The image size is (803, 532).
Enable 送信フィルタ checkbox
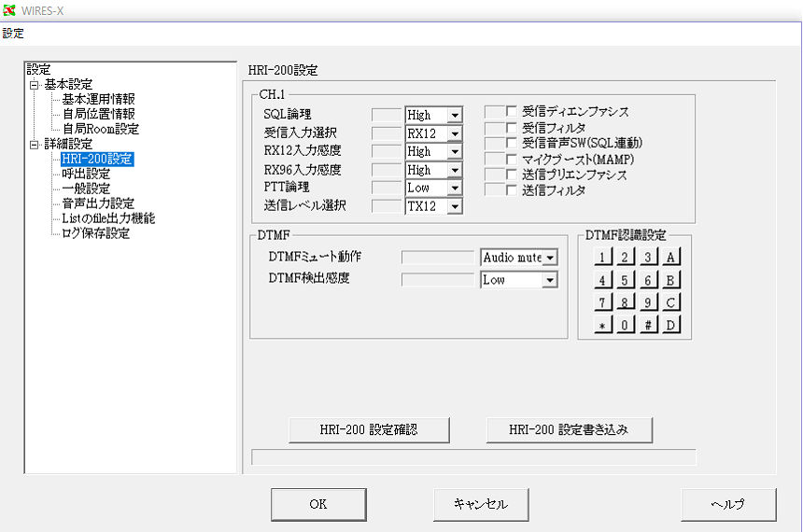pyautogui.click(x=511, y=190)
